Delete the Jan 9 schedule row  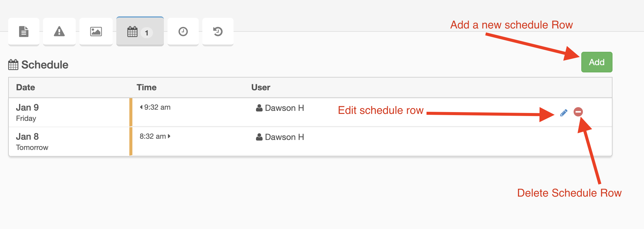tap(578, 112)
